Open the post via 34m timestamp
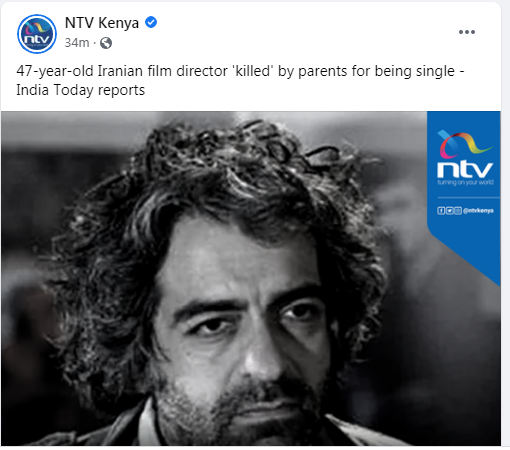The height and width of the screenshot is (450, 510). point(77,43)
